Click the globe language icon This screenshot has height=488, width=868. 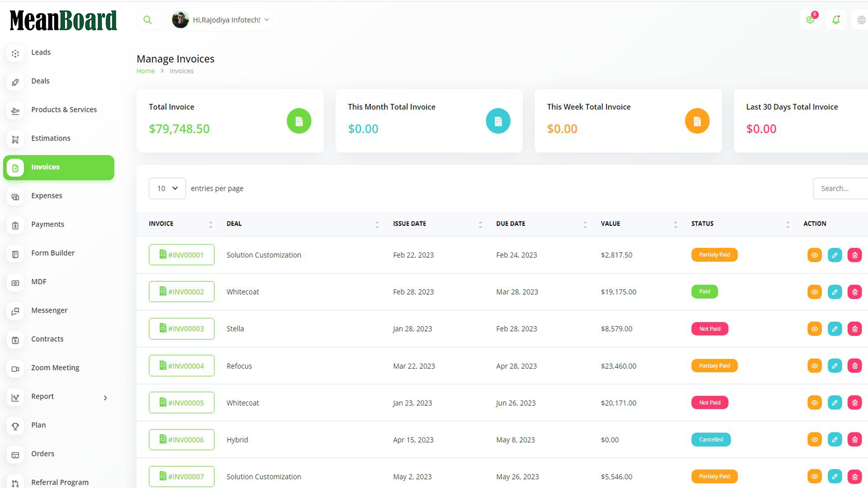click(861, 20)
